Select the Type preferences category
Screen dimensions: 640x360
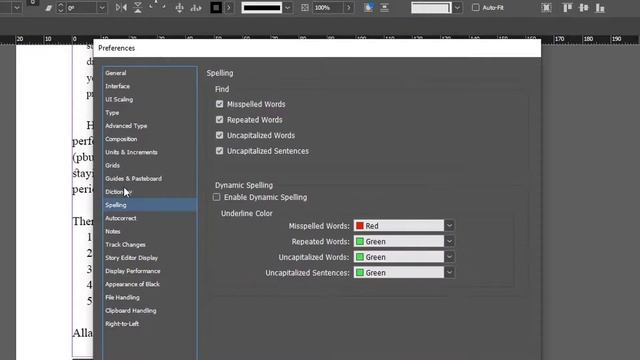pos(150,113)
